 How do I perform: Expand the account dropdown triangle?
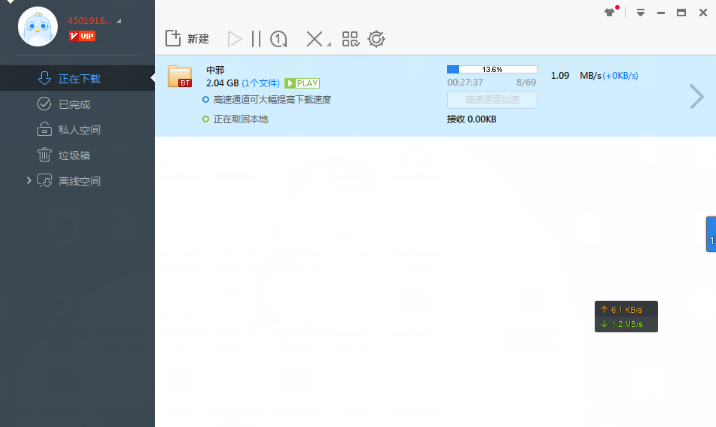119,21
